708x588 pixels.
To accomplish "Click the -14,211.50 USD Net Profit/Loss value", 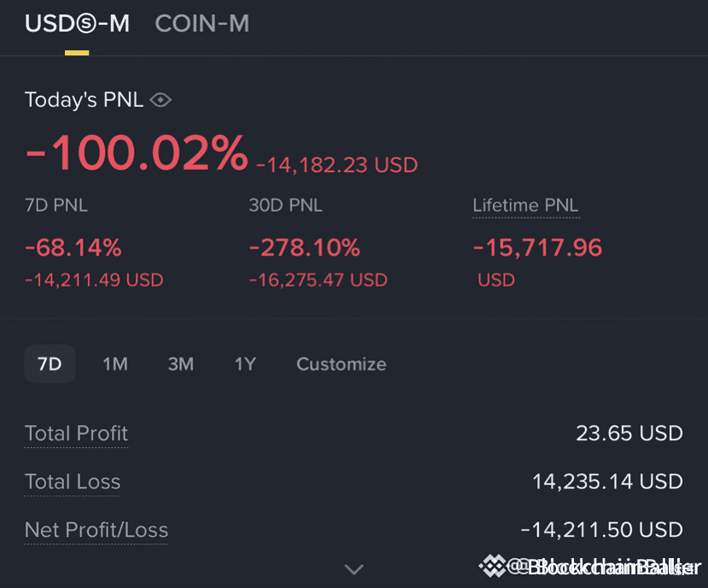I will pyautogui.click(x=601, y=530).
